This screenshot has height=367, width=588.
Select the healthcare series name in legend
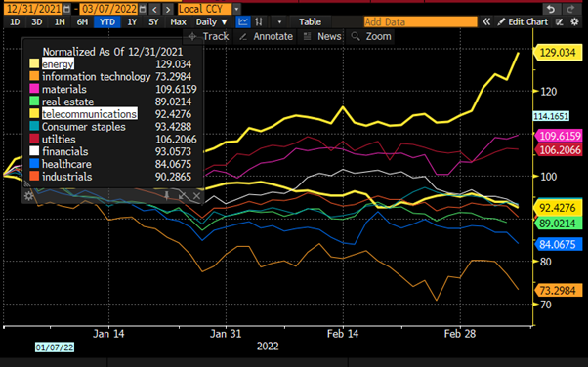tap(66, 164)
